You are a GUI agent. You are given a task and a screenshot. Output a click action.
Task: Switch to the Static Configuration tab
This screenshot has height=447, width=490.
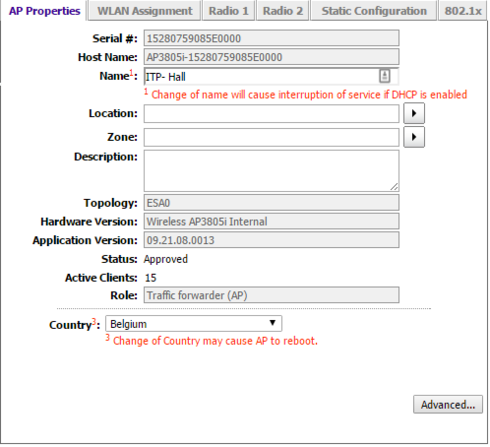[x=374, y=11]
